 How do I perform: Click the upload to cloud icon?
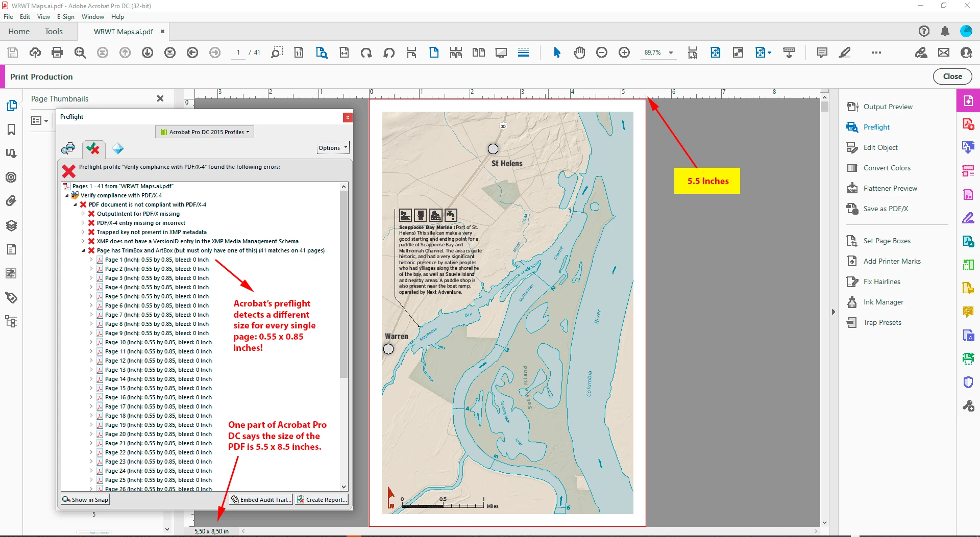point(35,53)
